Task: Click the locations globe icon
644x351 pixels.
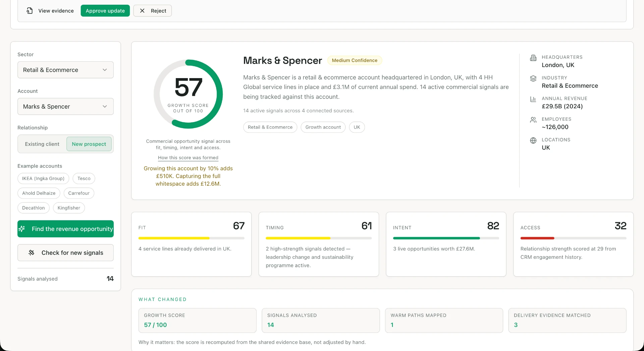Action: [x=533, y=140]
